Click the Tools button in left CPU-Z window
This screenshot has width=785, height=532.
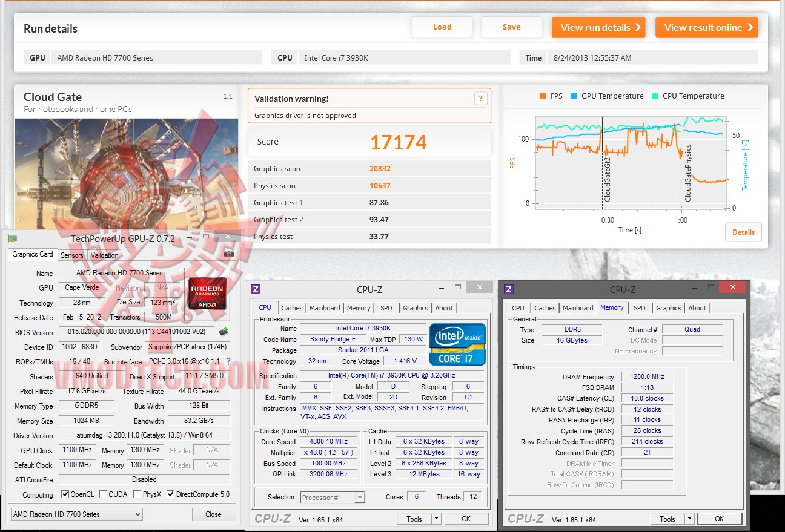pos(414,519)
